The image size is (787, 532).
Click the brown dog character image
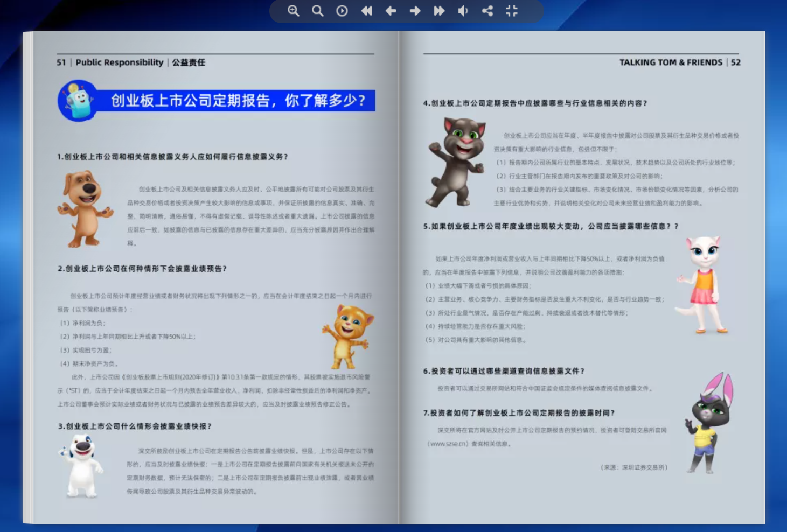[85, 208]
